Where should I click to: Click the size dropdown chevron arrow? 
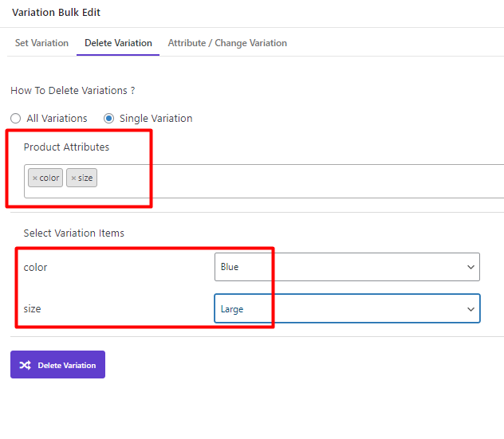click(471, 309)
